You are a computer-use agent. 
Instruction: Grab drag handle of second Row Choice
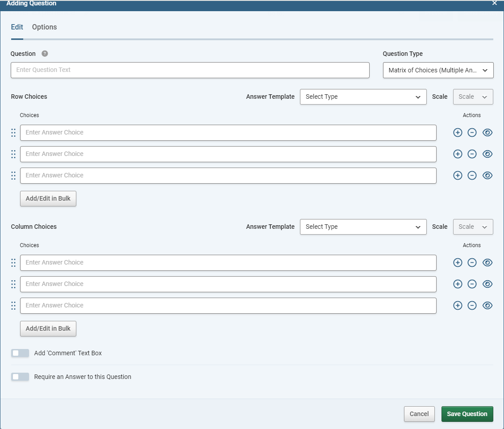coord(13,154)
